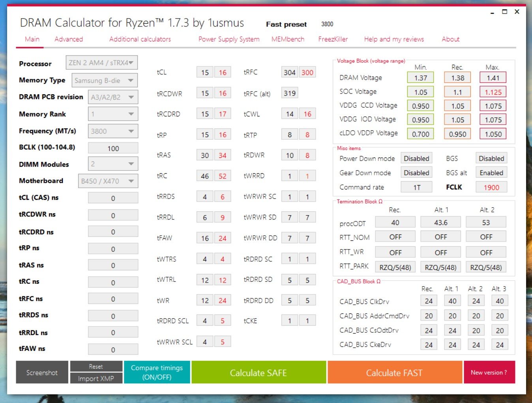532x403 pixels.
Task: Click Calculate FAST
Action: (x=394, y=372)
